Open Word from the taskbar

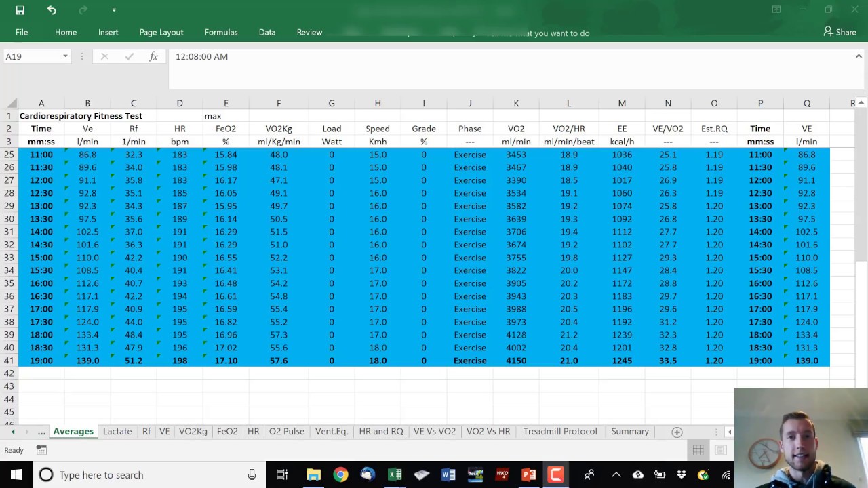(x=448, y=474)
